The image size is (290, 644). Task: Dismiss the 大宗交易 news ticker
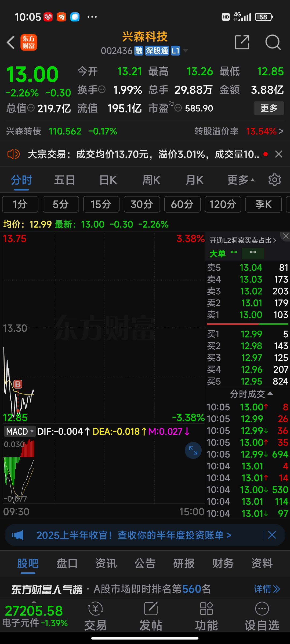pyautogui.click(x=279, y=154)
